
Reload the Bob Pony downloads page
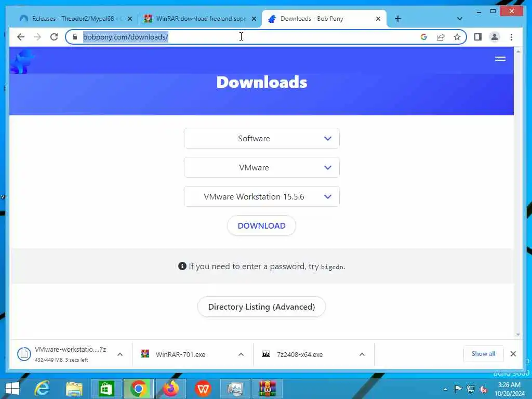pos(54,37)
